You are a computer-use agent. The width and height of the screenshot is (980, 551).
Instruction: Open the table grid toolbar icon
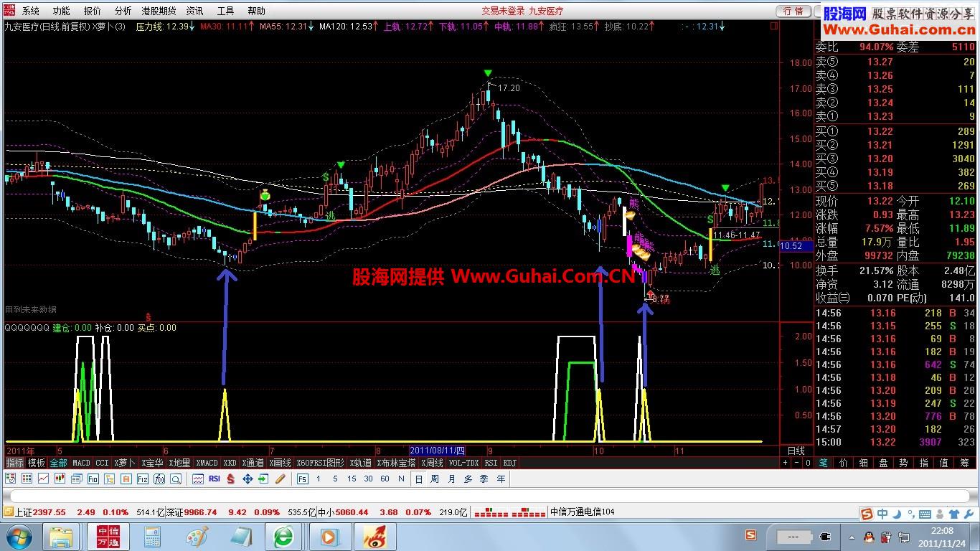click(27, 479)
